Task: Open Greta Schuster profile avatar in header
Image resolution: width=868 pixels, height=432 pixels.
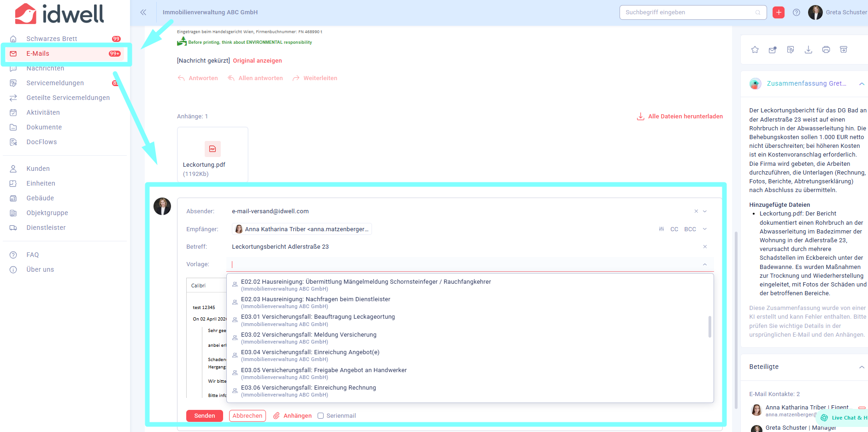Action: [x=815, y=12]
